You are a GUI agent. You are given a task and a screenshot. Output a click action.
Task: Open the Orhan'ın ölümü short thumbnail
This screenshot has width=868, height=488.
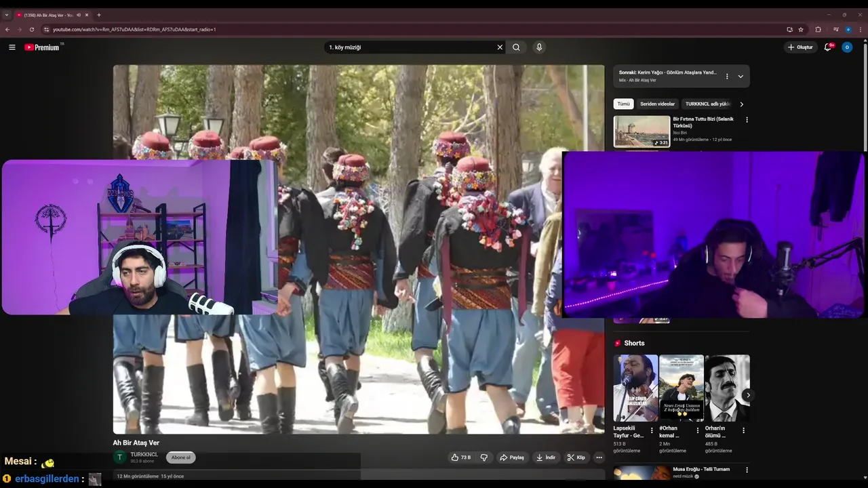click(x=727, y=388)
